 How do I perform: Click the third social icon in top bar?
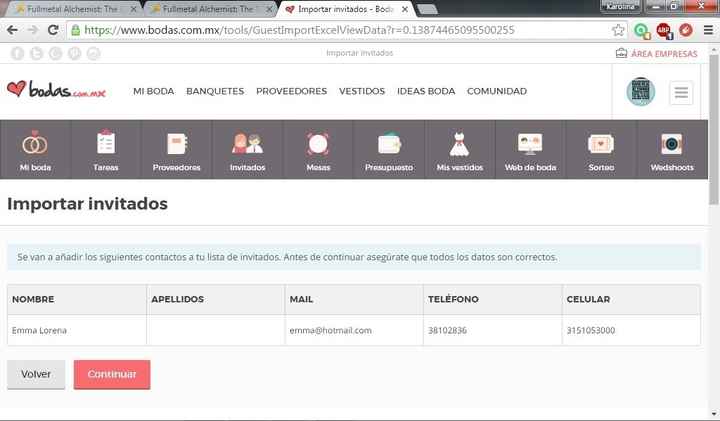click(56, 54)
